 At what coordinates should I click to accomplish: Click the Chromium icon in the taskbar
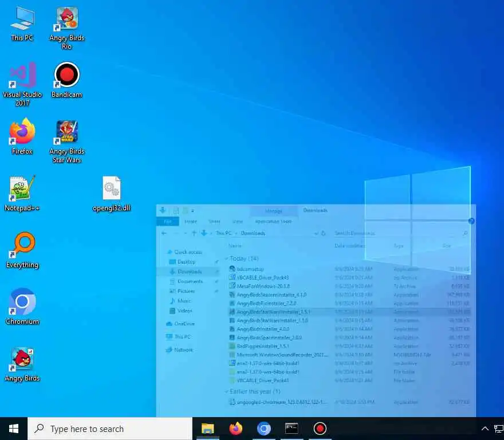(x=264, y=429)
